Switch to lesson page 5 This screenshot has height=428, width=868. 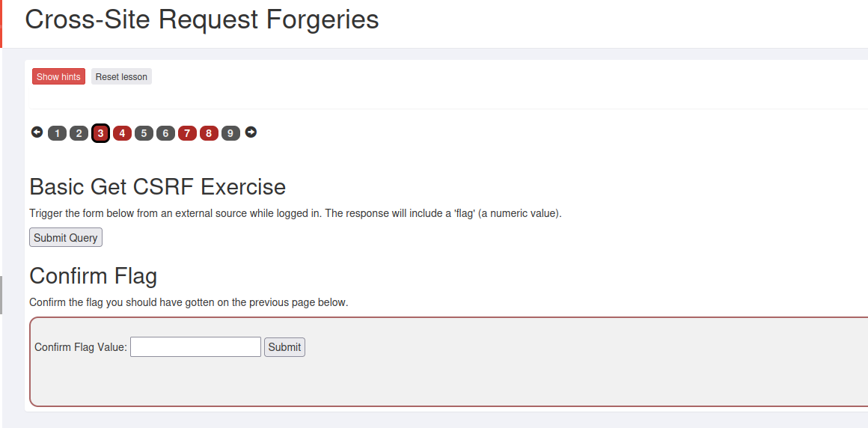coord(144,133)
